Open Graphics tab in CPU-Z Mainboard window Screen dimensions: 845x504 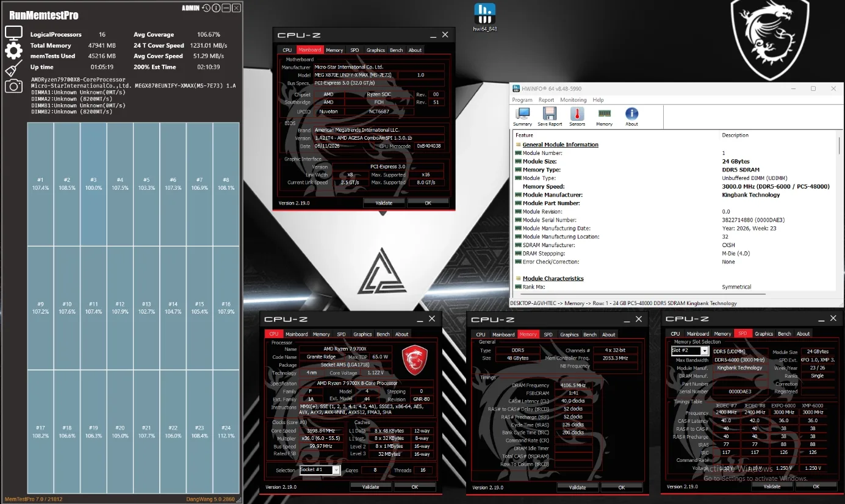pyautogui.click(x=376, y=50)
